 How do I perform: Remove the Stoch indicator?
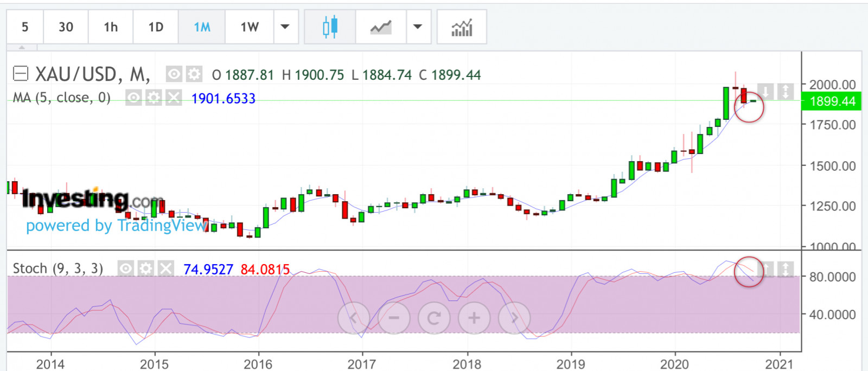coord(165,268)
